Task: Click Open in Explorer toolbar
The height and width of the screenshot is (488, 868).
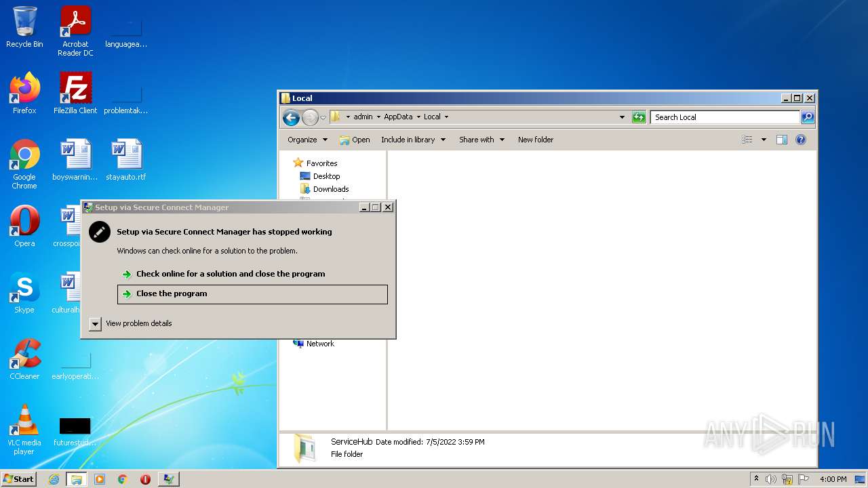Action: pos(355,140)
